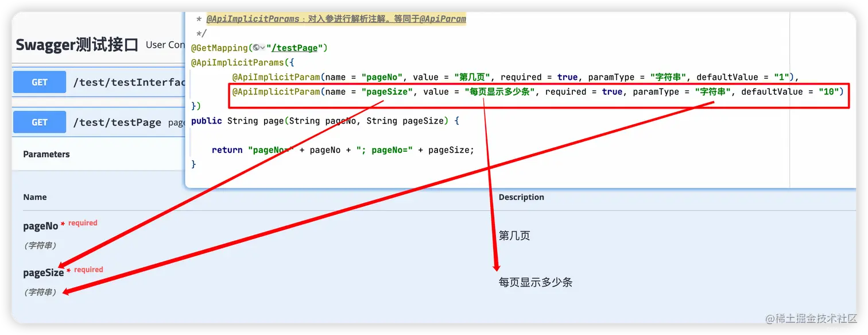Click the "pageSize" string in the annotation
Screen dimensions: 868x335
coord(387,91)
